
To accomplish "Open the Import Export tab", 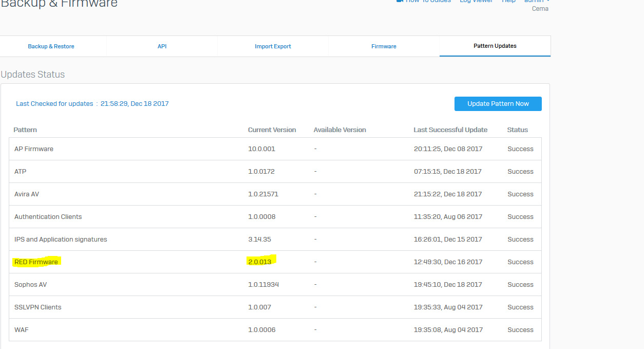I will tap(273, 46).
